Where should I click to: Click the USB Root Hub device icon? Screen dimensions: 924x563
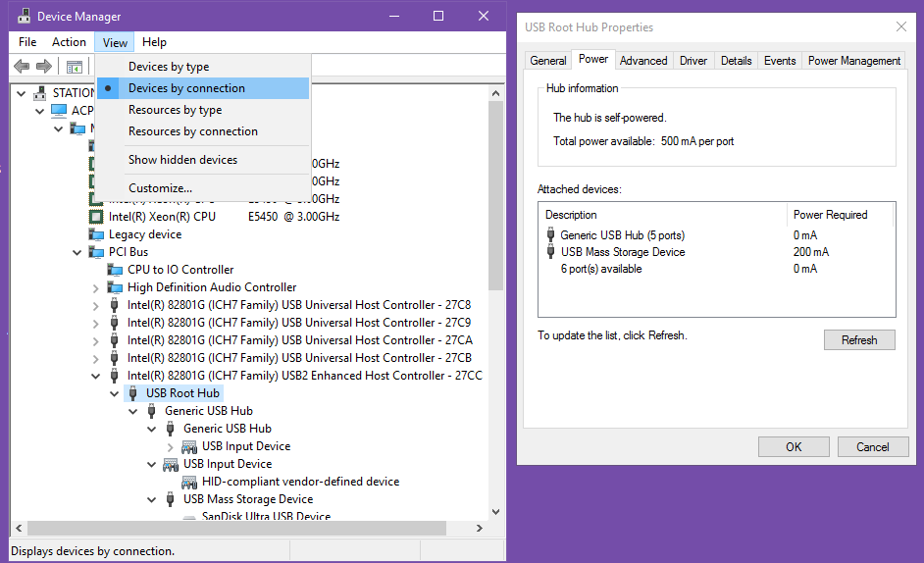tap(133, 393)
